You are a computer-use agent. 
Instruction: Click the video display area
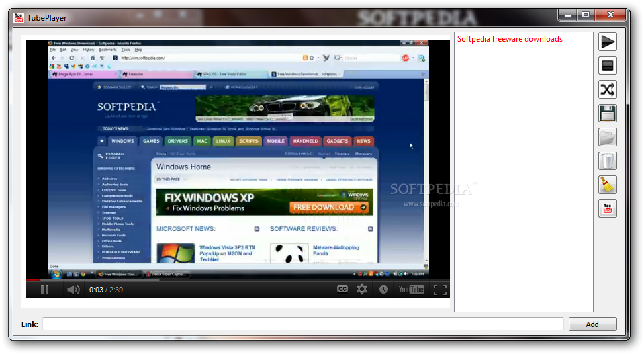pyautogui.click(x=238, y=158)
